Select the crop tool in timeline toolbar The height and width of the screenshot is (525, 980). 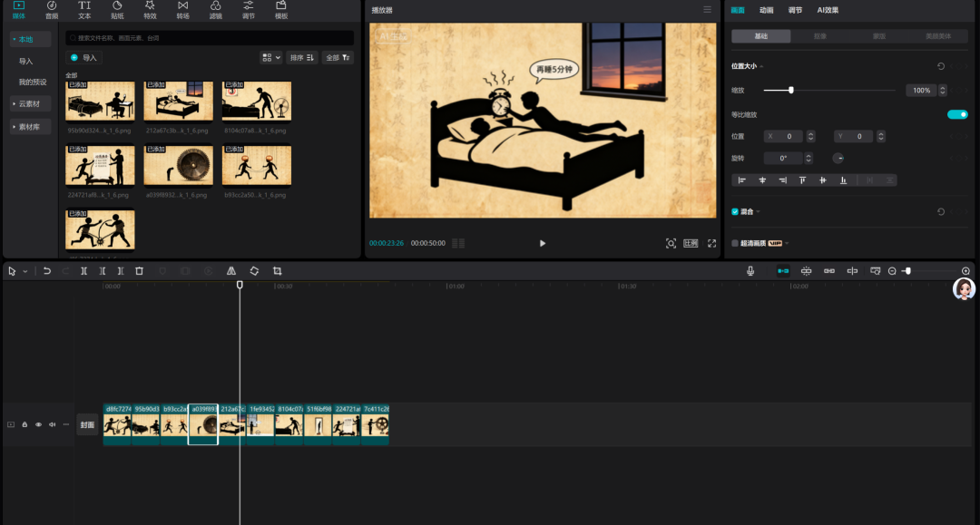[277, 271]
